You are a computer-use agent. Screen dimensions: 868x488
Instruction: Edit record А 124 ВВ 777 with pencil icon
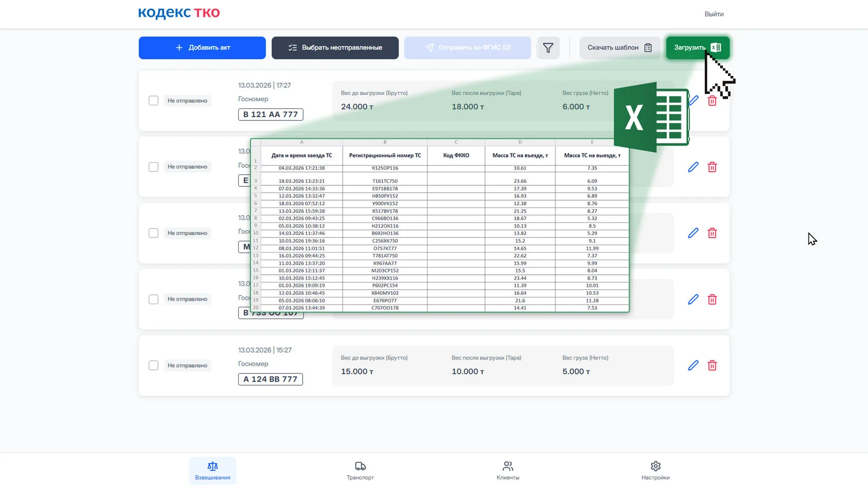pos(693,365)
